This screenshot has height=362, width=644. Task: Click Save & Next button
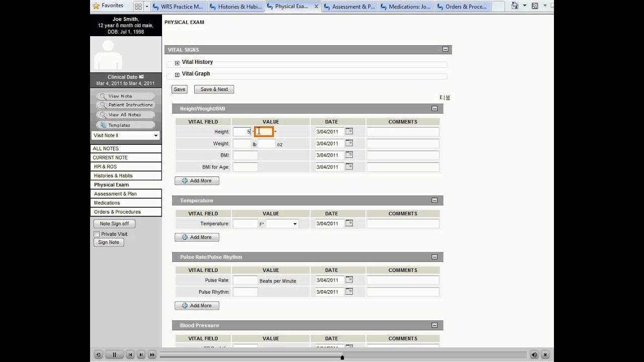tap(214, 89)
